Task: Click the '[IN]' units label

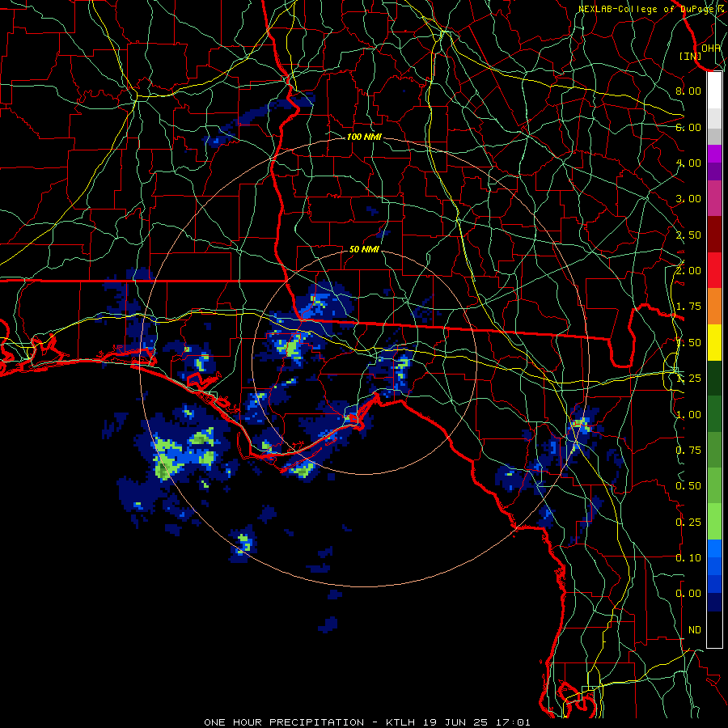Action: point(690,56)
